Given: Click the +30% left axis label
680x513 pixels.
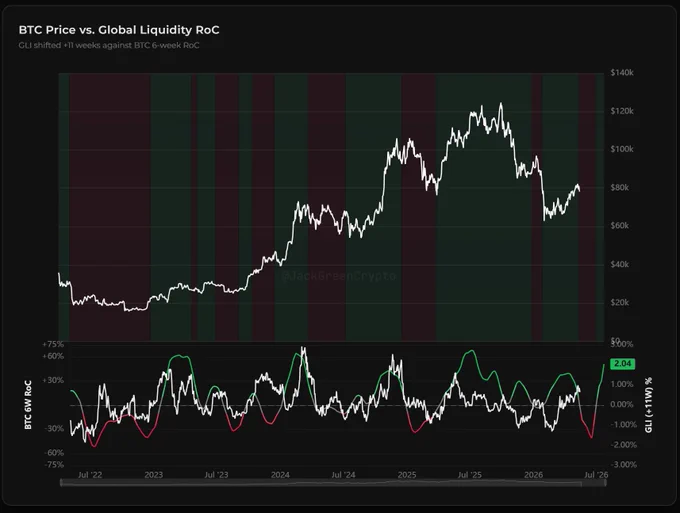Looking at the screenshot, I should 53,380.
